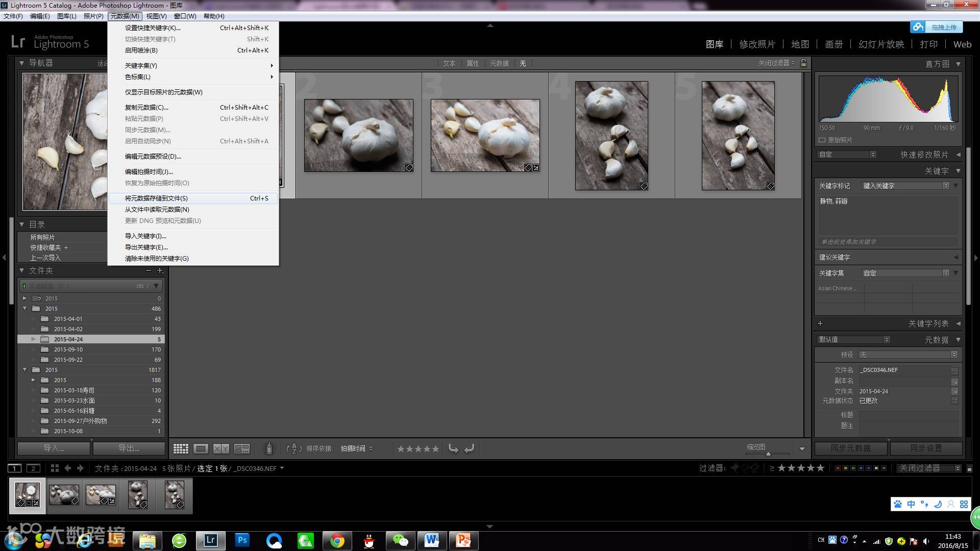Image resolution: width=980 pixels, height=551 pixels.
Task: Click the filter lock icon
Action: pyautogui.click(x=804, y=63)
